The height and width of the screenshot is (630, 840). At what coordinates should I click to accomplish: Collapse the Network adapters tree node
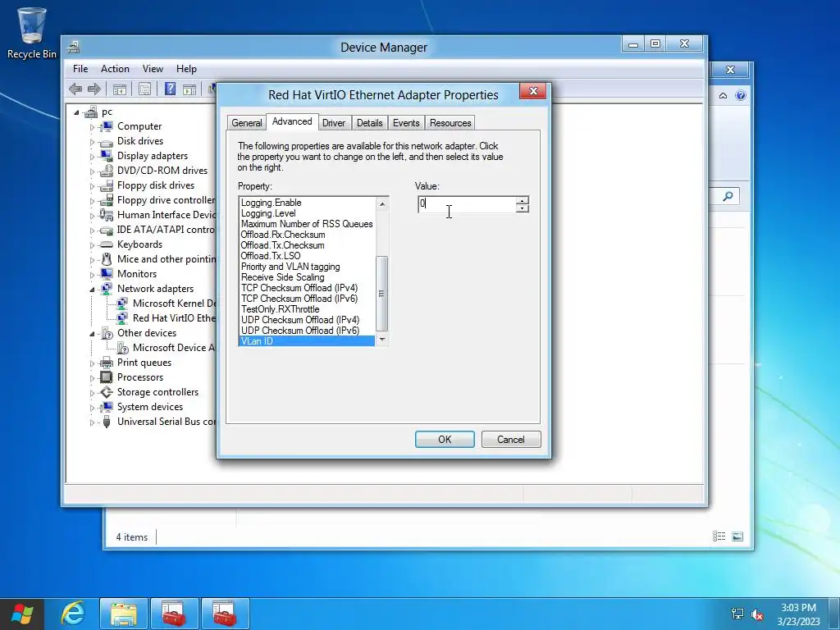click(x=92, y=290)
